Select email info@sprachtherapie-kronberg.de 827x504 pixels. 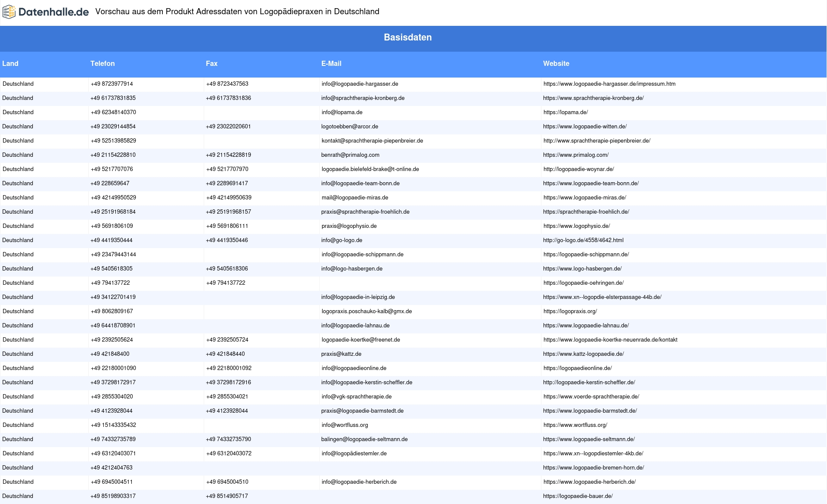363,98
